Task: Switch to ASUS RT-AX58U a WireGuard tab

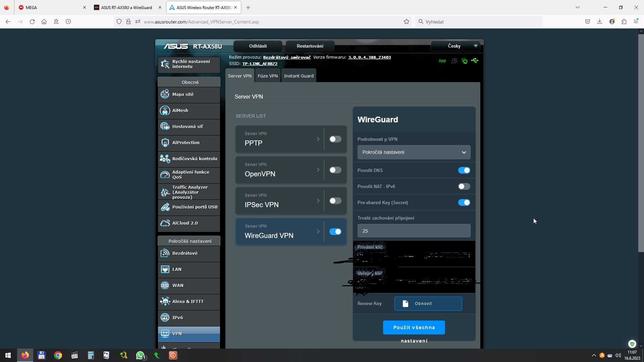Action: pos(127,7)
